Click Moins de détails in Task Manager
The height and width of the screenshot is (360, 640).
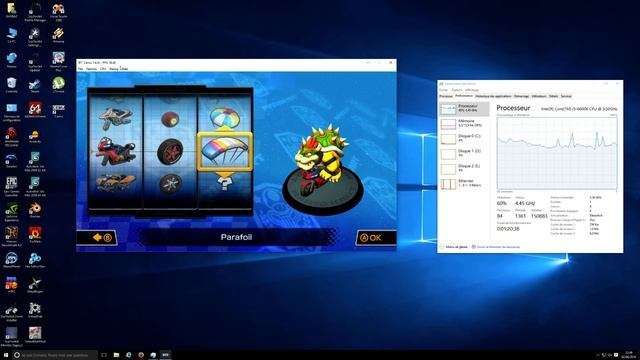454,247
